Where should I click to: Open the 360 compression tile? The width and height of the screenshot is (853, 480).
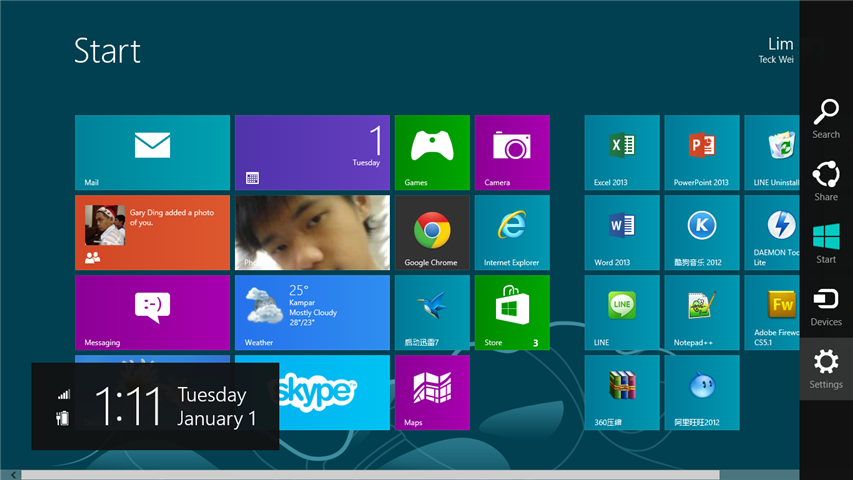(622, 392)
